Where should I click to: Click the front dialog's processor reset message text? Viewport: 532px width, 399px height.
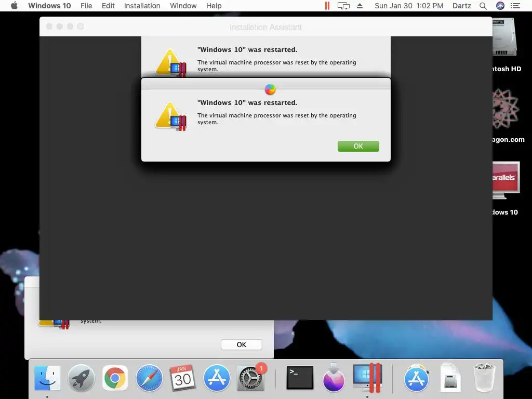point(277,119)
